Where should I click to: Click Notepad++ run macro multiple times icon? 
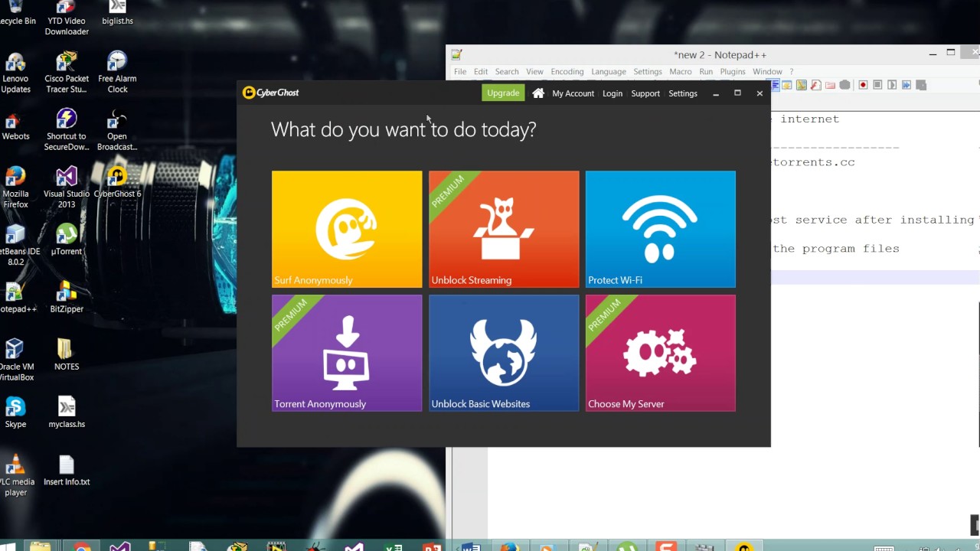[906, 85]
